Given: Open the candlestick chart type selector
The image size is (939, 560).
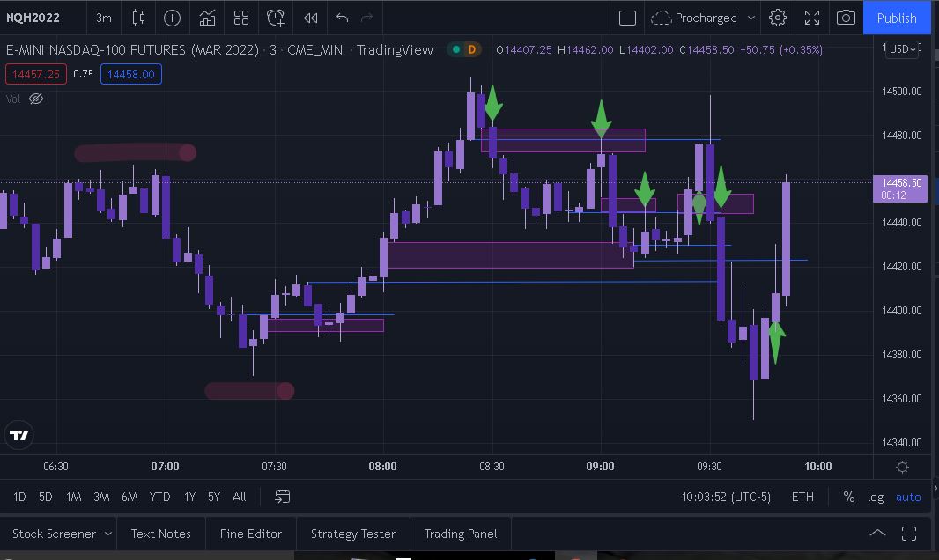Looking at the screenshot, I should pyautogui.click(x=138, y=18).
